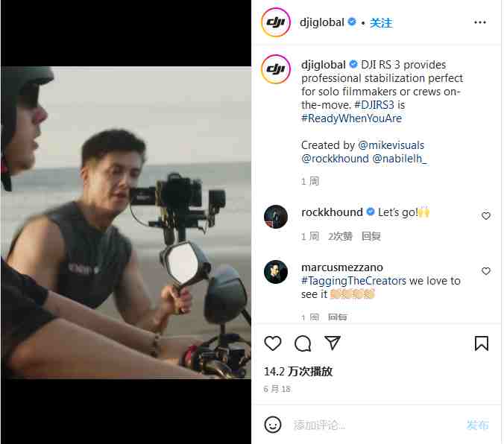Image resolution: width=504 pixels, height=444 pixels.
Task: Play the DJI RS 3 video
Action: point(126,222)
